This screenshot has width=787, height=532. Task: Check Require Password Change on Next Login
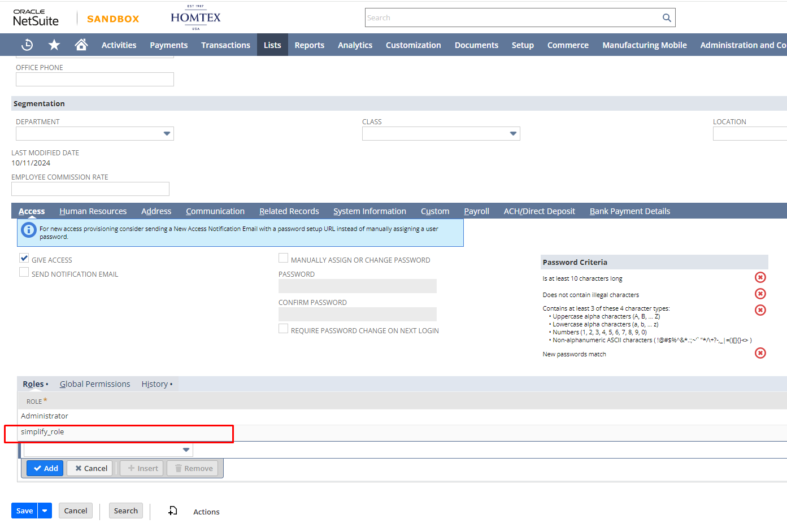(283, 329)
